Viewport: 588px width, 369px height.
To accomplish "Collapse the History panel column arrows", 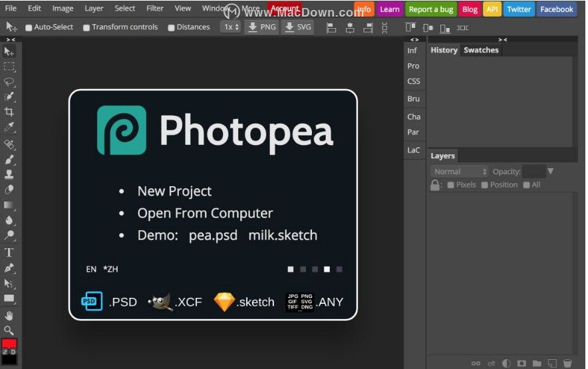I will [x=502, y=40].
